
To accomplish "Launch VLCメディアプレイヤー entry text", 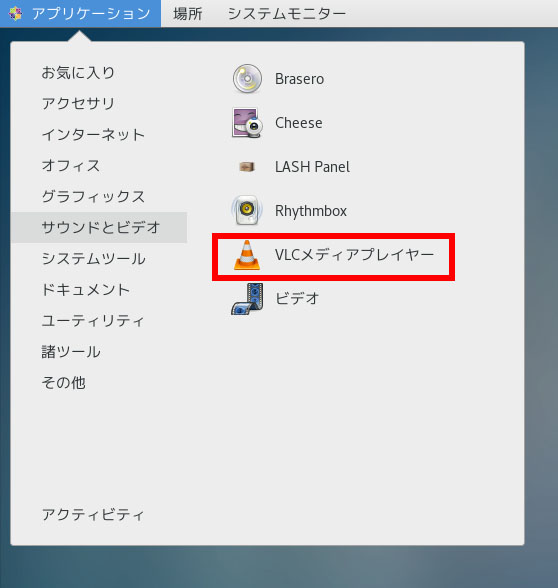I will pos(354,255).
